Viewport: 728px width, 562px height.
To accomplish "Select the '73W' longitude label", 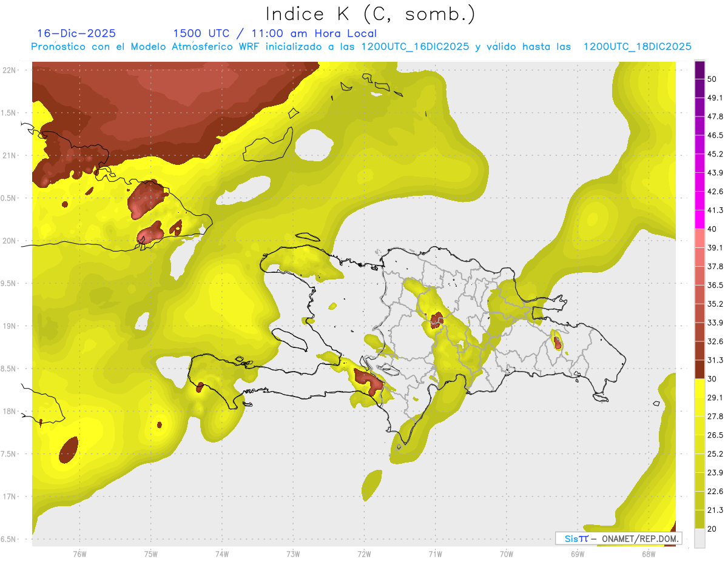I will click(x=293, y=554).
